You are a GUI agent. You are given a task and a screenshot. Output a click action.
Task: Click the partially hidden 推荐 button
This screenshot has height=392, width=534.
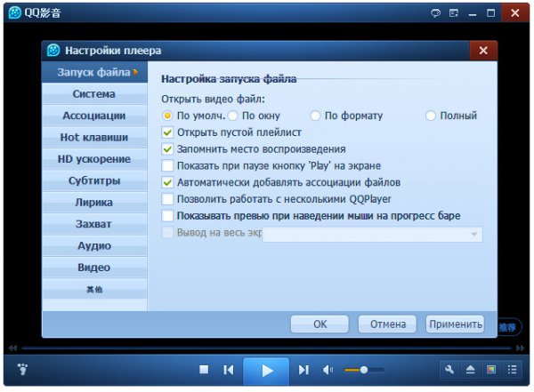coord(508,327)
